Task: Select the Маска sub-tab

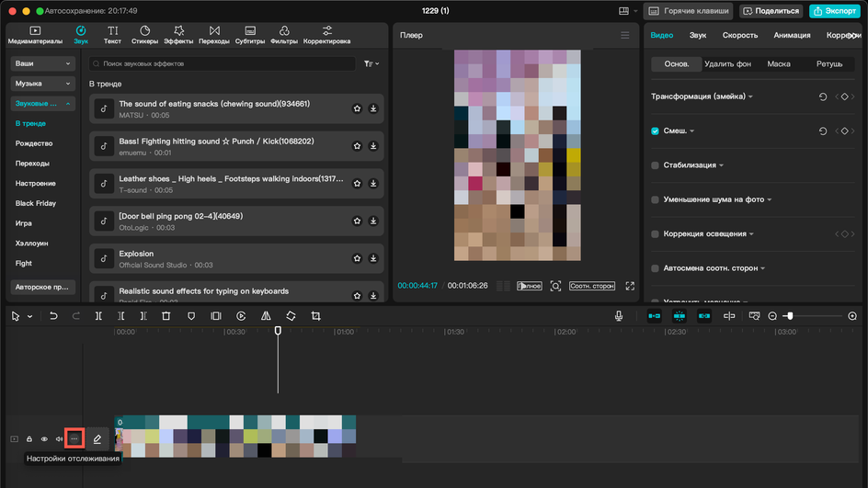Action: point(778,63)
